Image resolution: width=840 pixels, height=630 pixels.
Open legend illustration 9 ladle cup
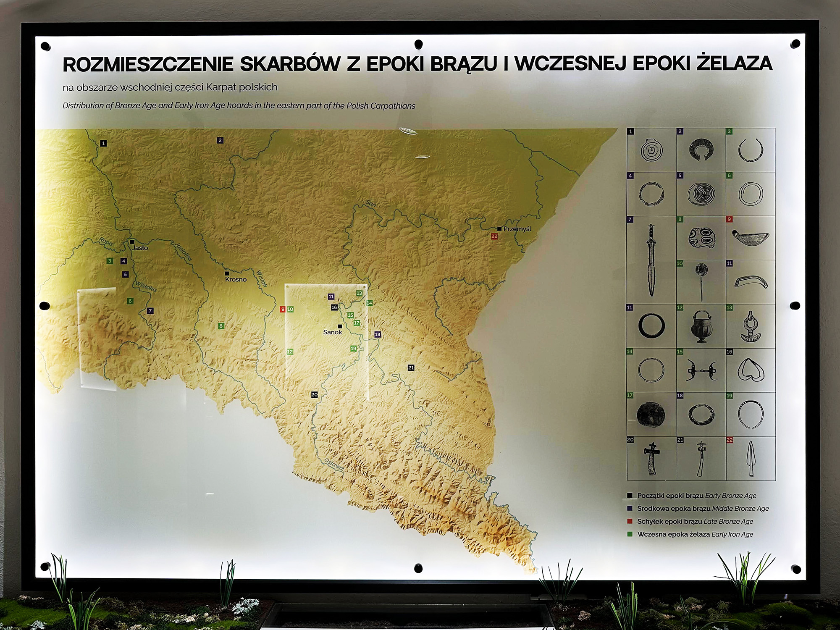click(750, 238)
